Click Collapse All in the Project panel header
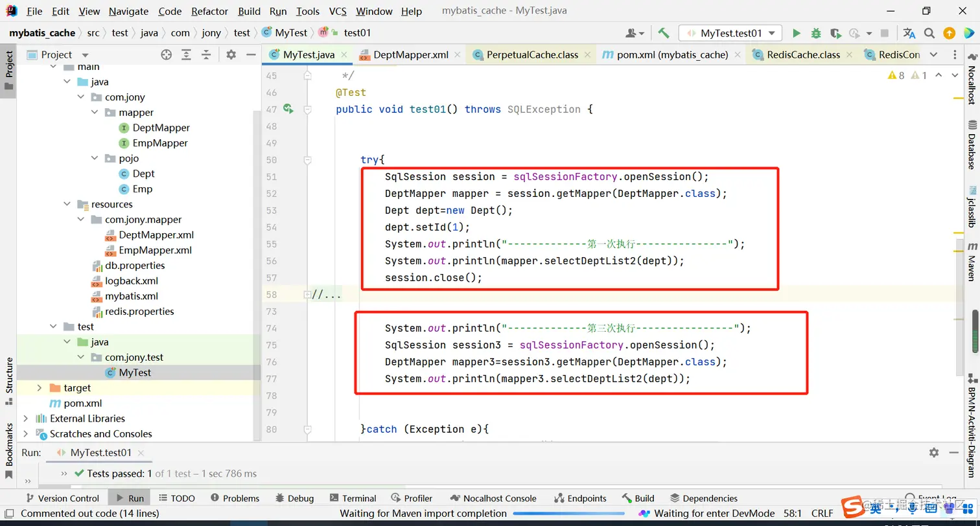This screenshot has width=980, height=526. click(x=207, y=55)
